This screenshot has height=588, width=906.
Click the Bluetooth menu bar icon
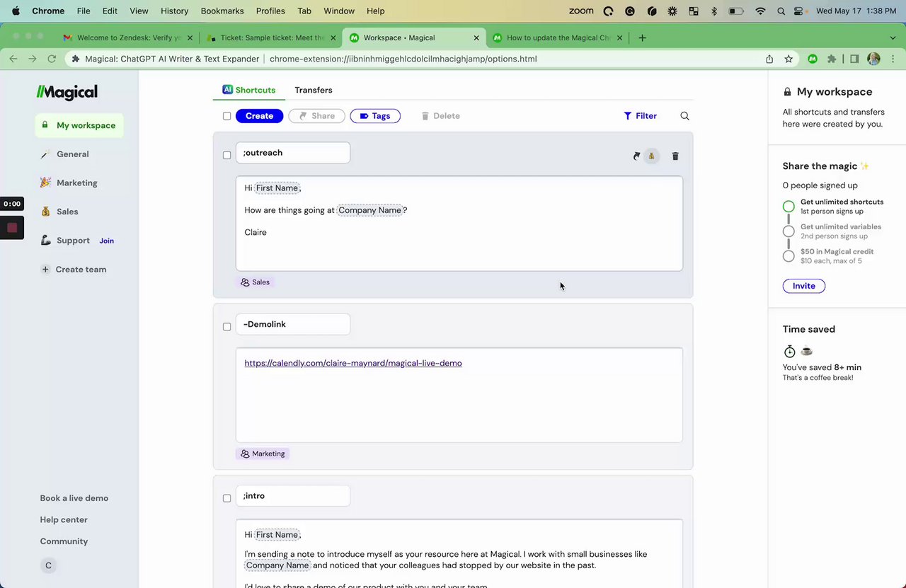pyautogui.click(x=713, y=11)
